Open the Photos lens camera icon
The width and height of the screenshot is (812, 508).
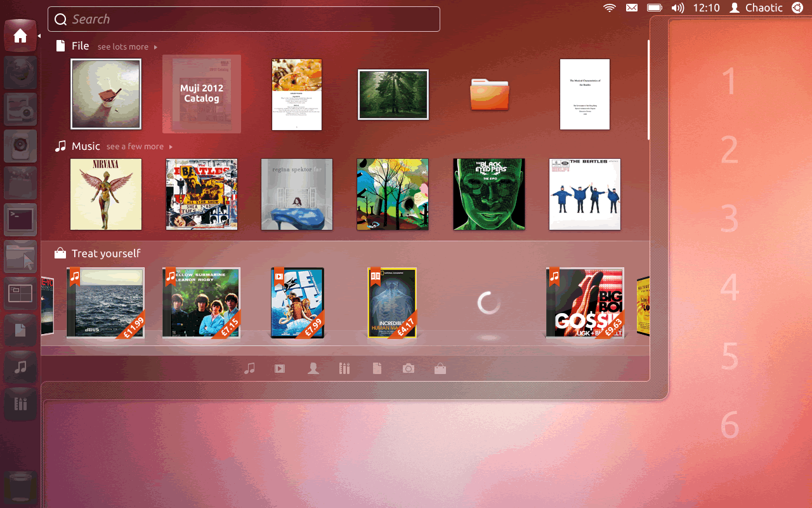point(408,368)
